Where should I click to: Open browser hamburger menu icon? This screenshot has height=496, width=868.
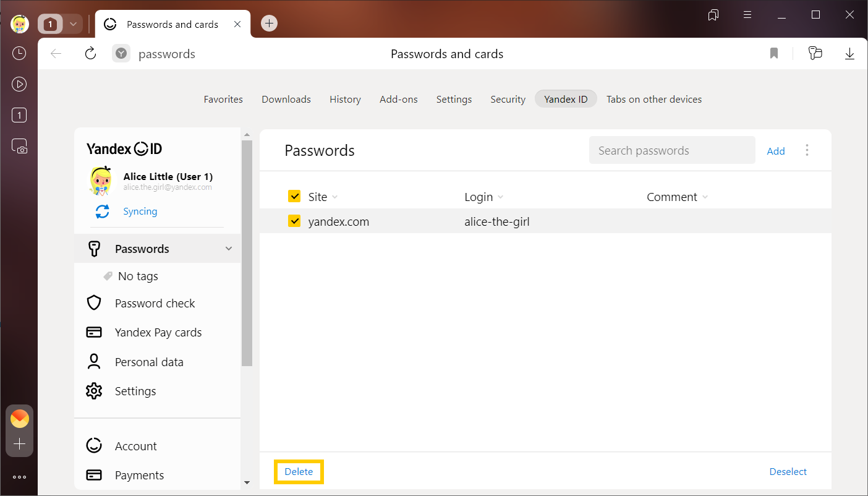[747, 15]
